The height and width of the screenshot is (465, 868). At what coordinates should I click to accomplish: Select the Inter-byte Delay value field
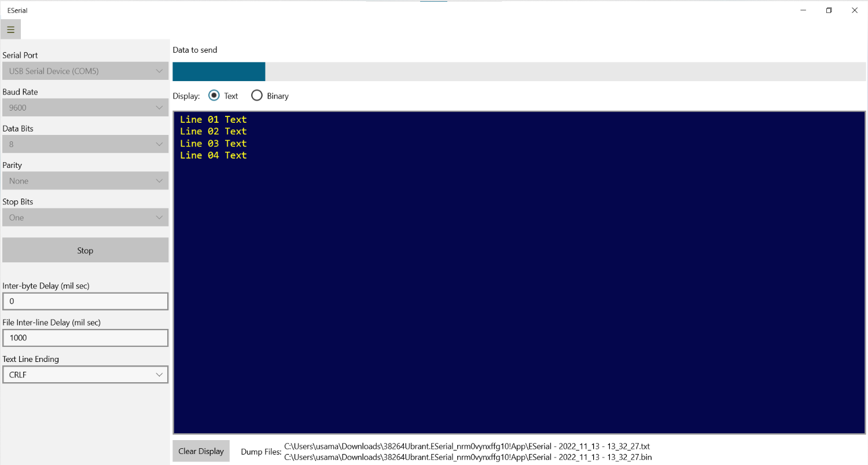click(x=85, y=301)
